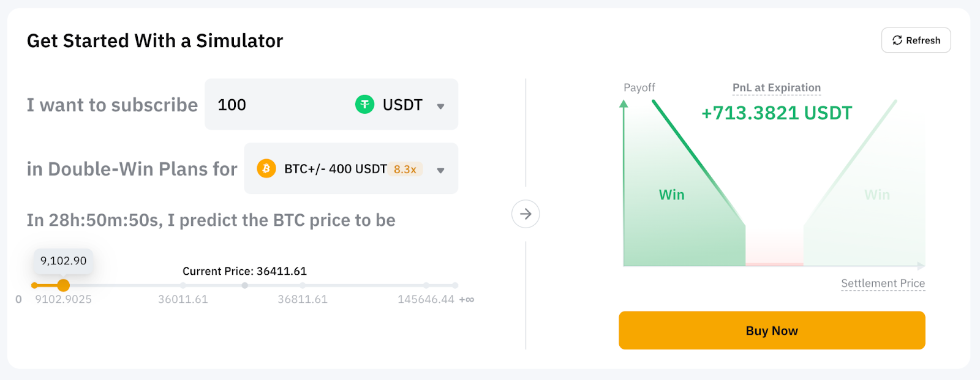Viewport: 980px width, 380px height.
Task: Click the red loss zone in payoff chart
Action: click(774, 251)
